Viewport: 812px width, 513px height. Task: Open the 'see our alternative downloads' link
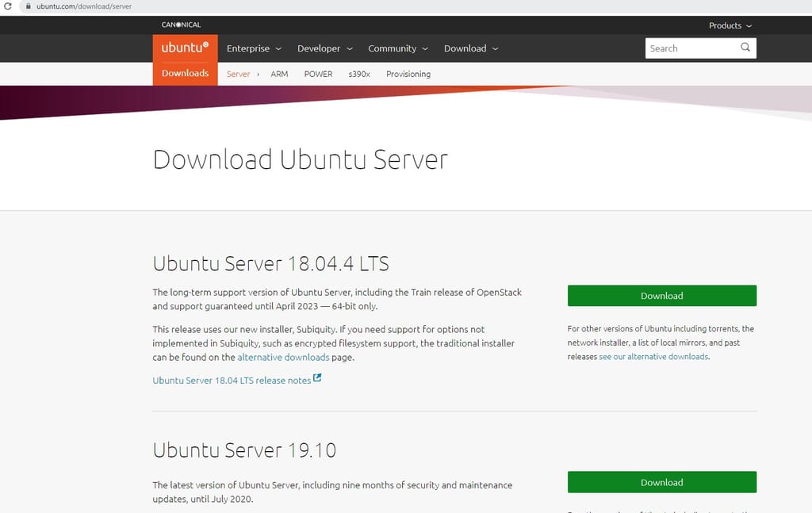pos(653,357)
